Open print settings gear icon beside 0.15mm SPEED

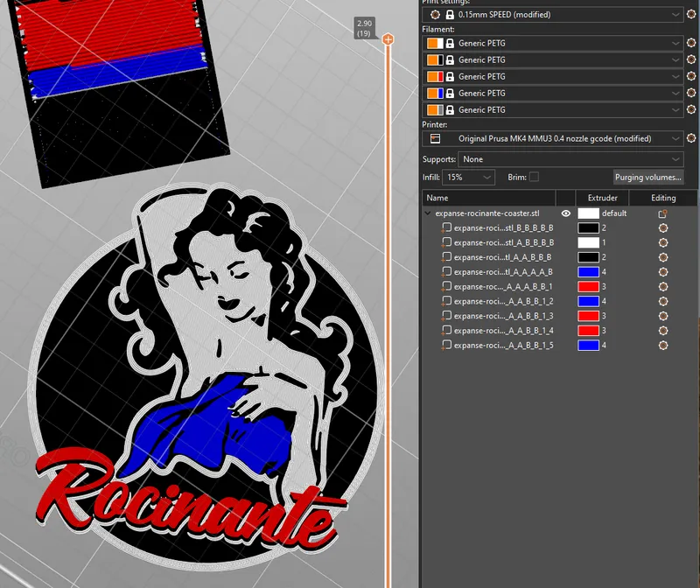coord(691,15)
